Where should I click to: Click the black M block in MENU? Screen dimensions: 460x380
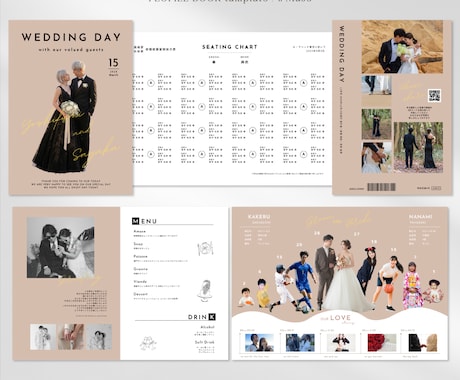pyautogui.click(x=135, y=221)
